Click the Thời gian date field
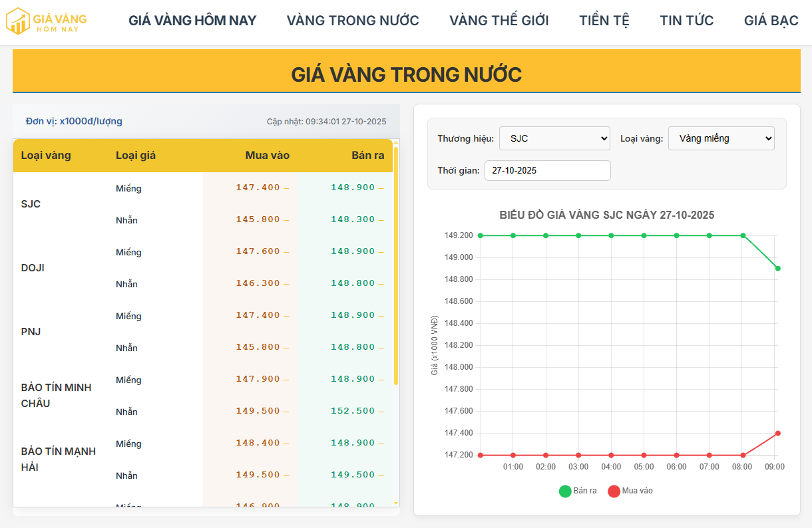This screenshot has width=812, height=528. tap(547, 170)
